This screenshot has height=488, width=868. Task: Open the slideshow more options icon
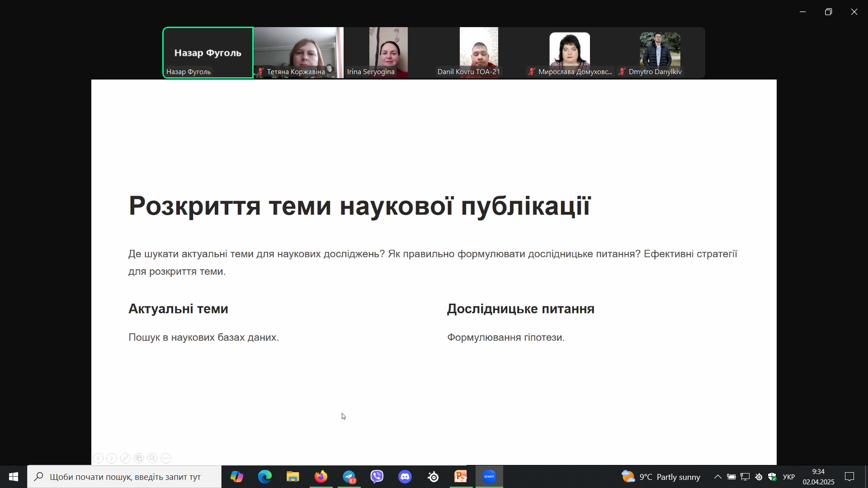pos(166,458)
